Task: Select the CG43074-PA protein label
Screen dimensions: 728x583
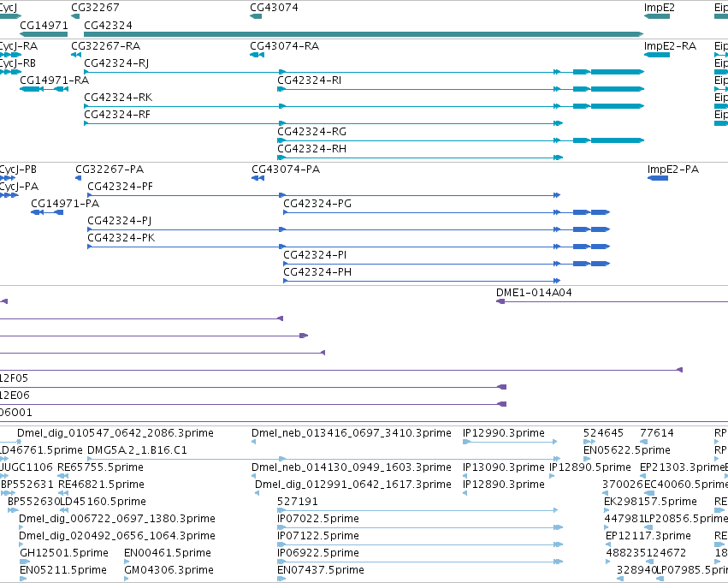Action: (x=286, y=170)
